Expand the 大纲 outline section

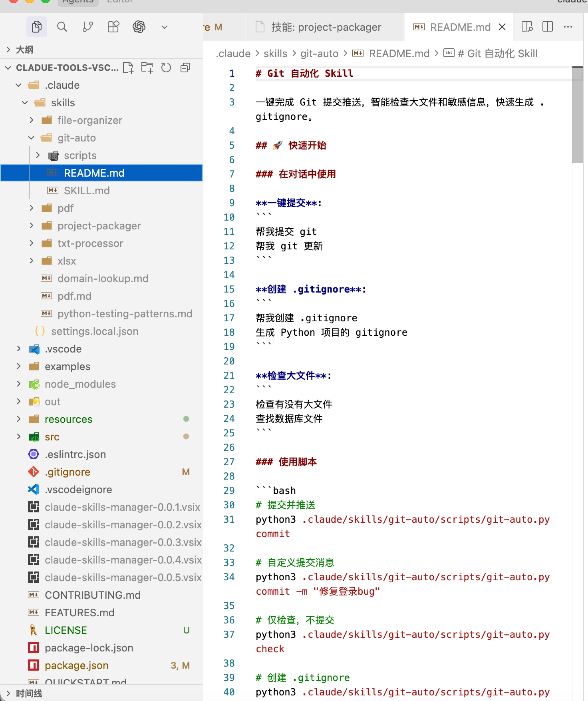[x=101, y=50]
